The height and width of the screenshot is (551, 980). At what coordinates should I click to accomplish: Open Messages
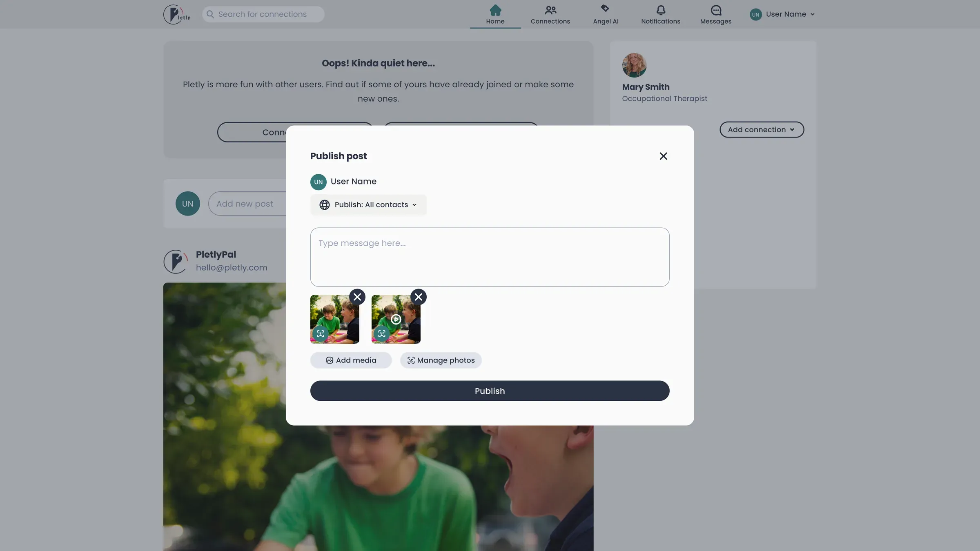[716, 15]
